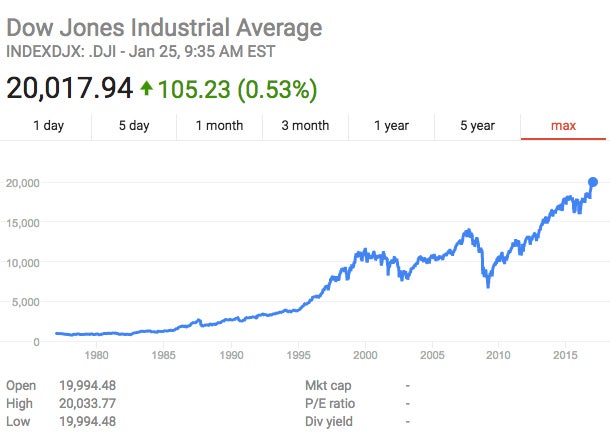This screenshot has width=610, height=444.
Task: Click the P/E ratio label
Action: [x=328, y=403]
